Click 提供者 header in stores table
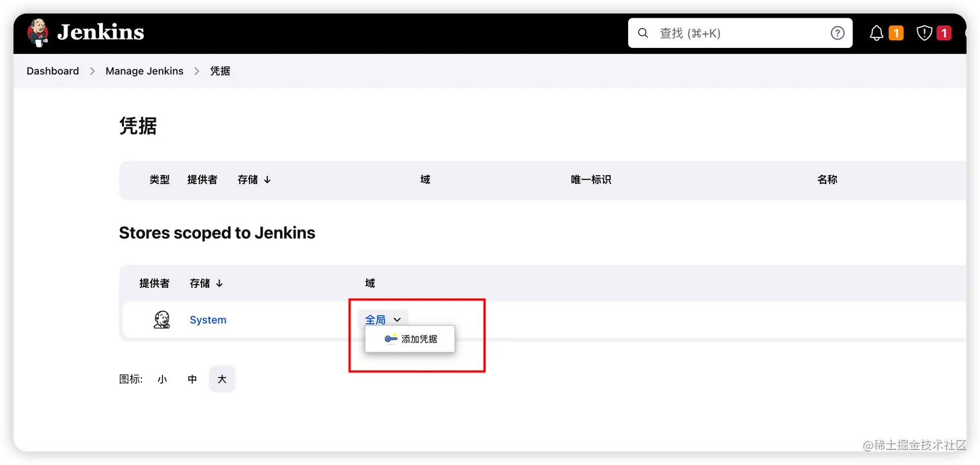The width and height of the screenshot is (980, 465). pyautogui.click(x=154, y=283)
